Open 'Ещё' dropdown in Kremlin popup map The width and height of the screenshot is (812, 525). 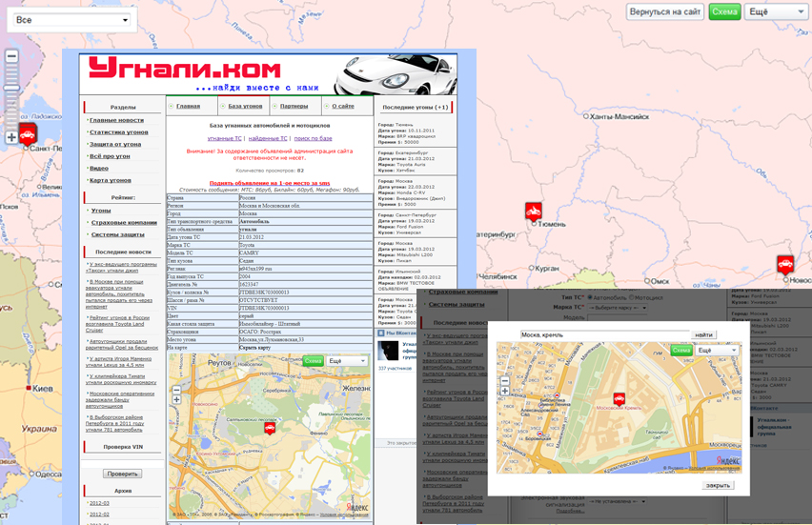point(718,351)
